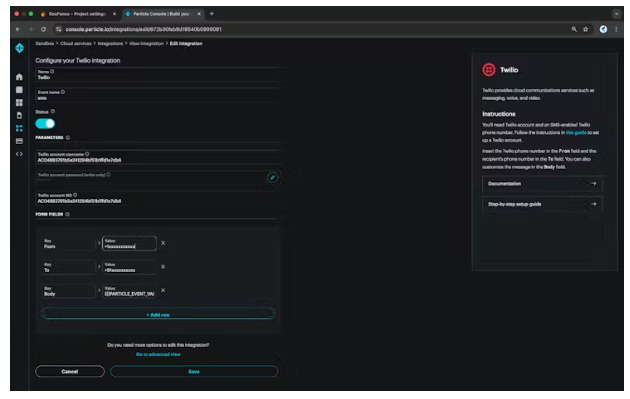Image resolution: width=630 pixels, height=399 pixels.
Task: Remove the To form field row
Action: [163, 267]
